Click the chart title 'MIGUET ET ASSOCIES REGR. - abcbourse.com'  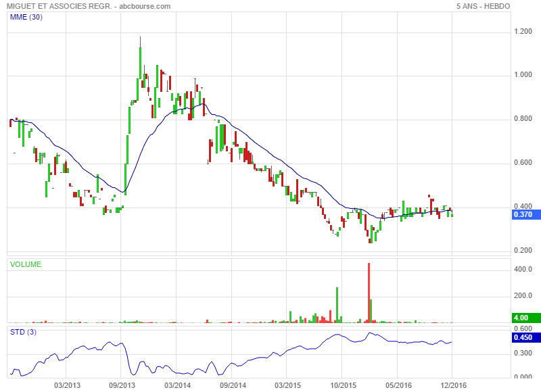[89, 6]
